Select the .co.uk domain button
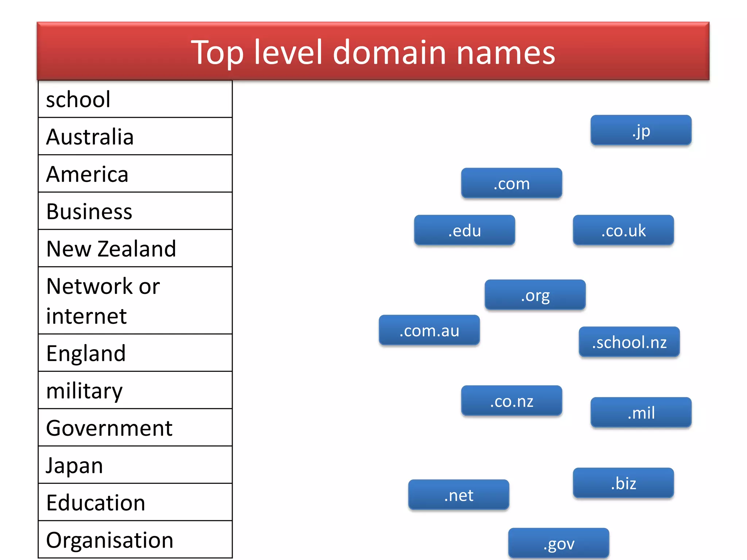 coord(623,230)
